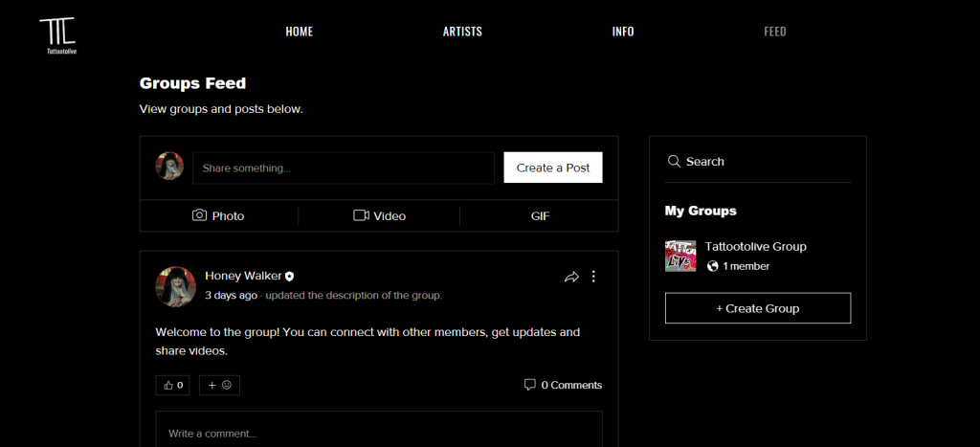Image resolution: width=980 pixels, height=447 pixels.
Task: Click the share arrow icon on post
Action: pyautogui.click(x=571, y=277)
